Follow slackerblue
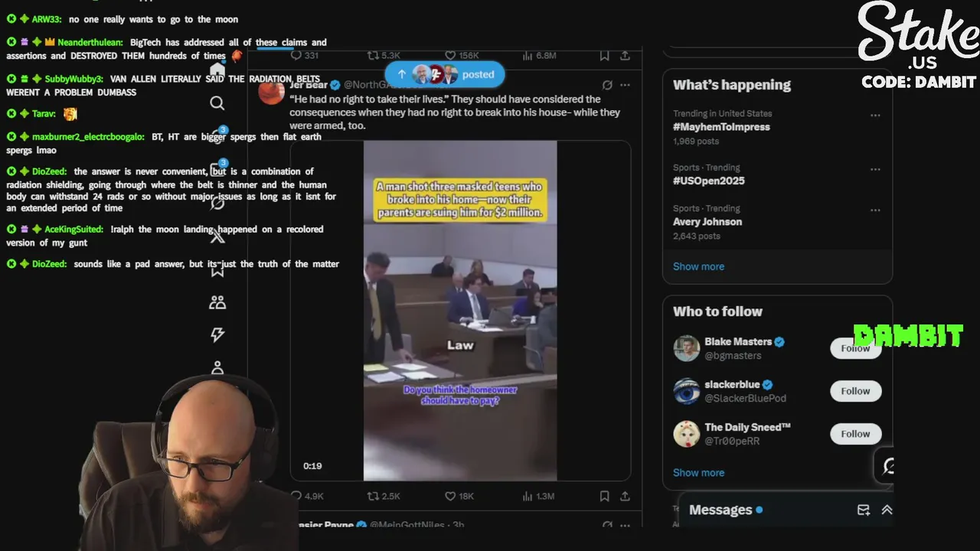The width and height of the screenshot is (980, 551). 855,391
